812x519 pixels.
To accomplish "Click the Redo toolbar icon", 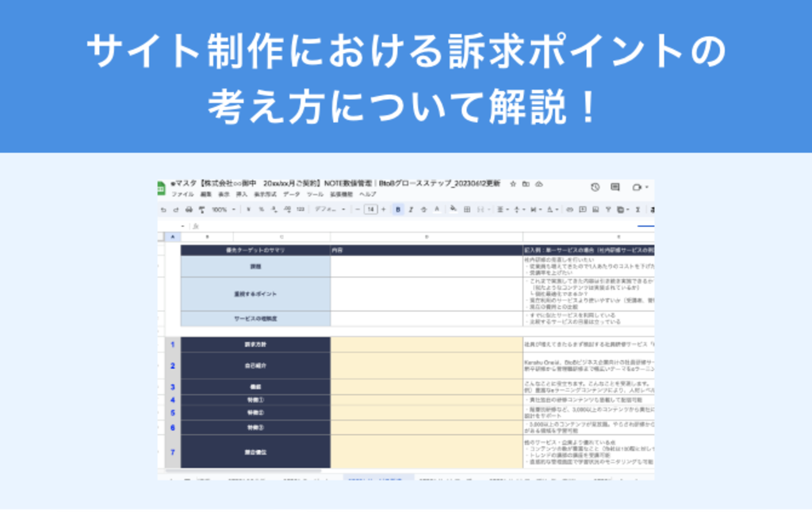I will [x=176, y=210].
